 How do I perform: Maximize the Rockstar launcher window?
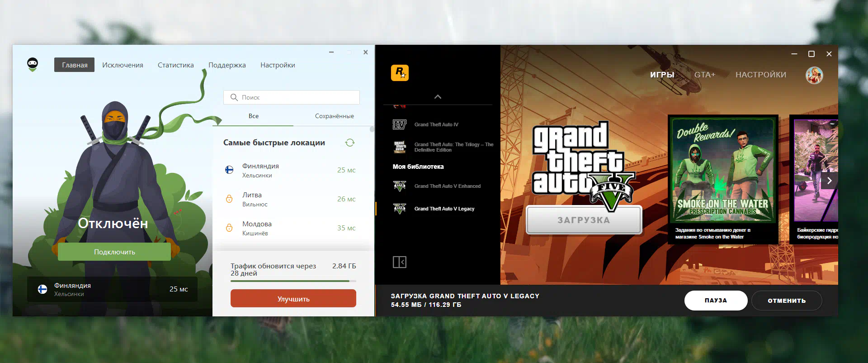point(811,54)
